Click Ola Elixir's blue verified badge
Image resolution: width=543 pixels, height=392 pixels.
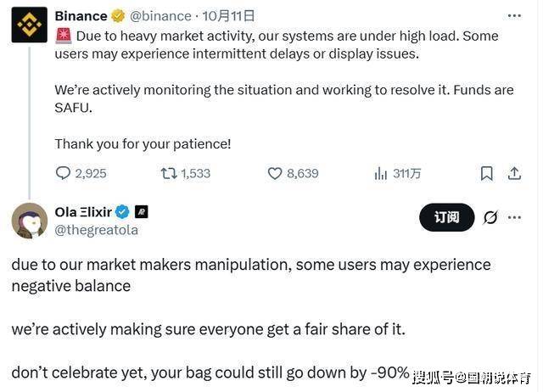pos(122,211)
